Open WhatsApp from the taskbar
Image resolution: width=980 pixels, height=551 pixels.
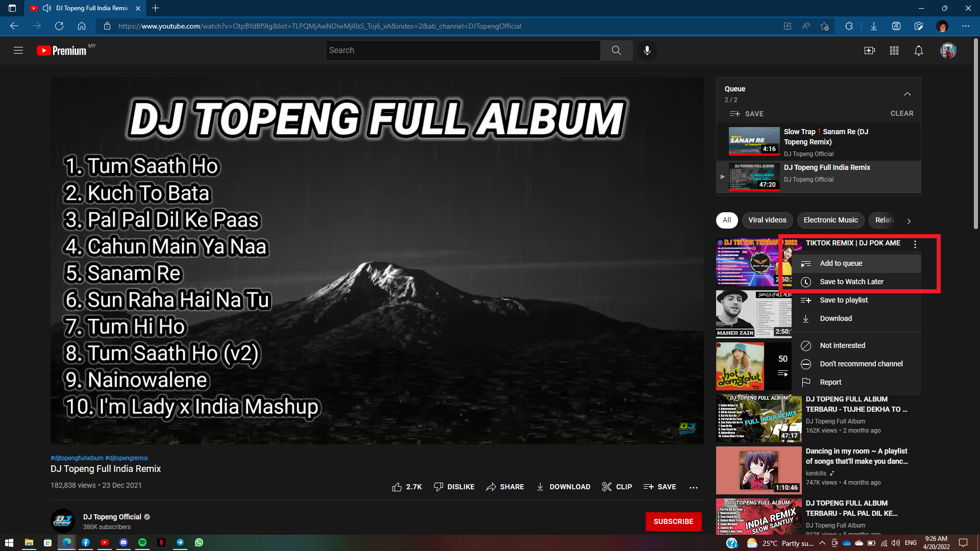tap(199, 542)
